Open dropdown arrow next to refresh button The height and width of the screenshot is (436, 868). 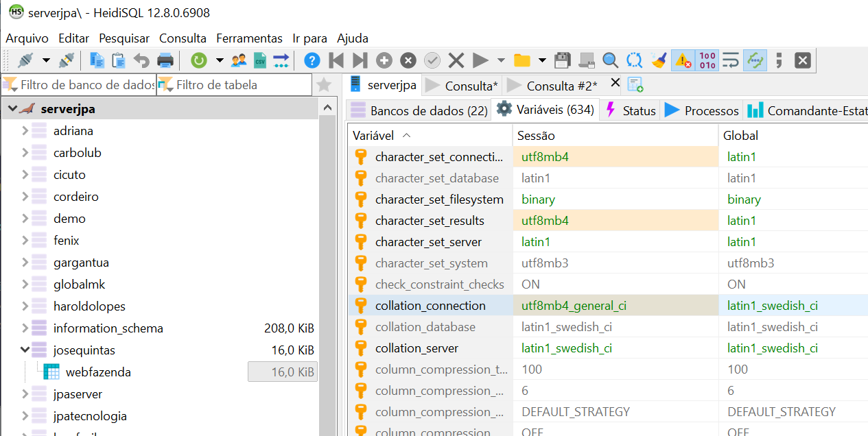click(220, 60)
